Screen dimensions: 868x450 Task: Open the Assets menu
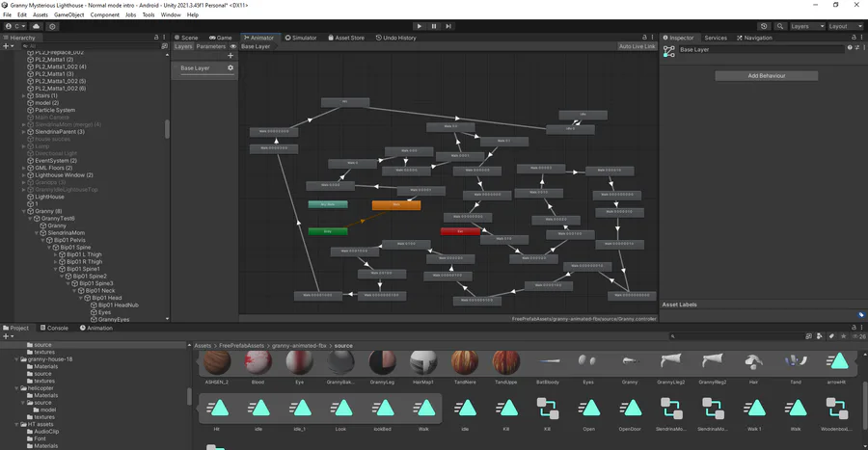pyautogui.click(x=41, y=14)
